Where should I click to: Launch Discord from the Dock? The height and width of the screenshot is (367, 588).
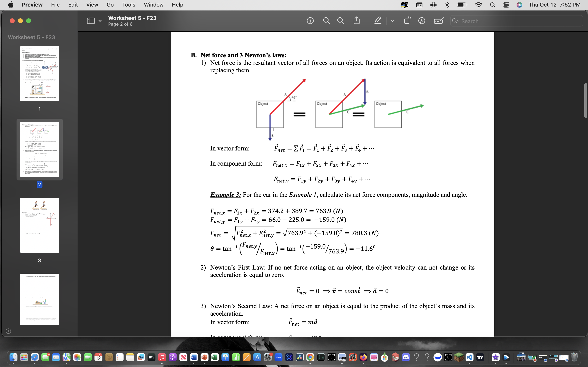(406, 357)
